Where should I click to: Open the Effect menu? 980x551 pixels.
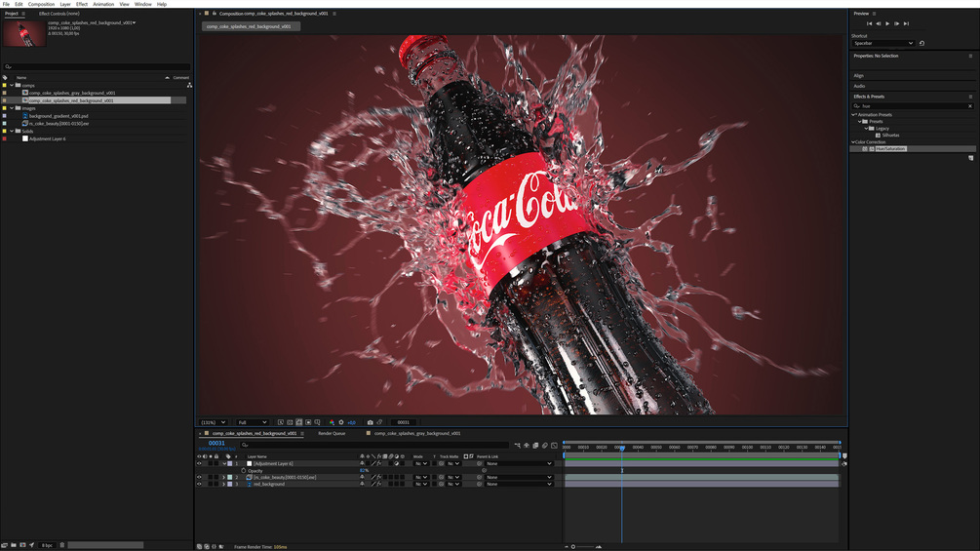pyautogui.click(x=82, y=4)
